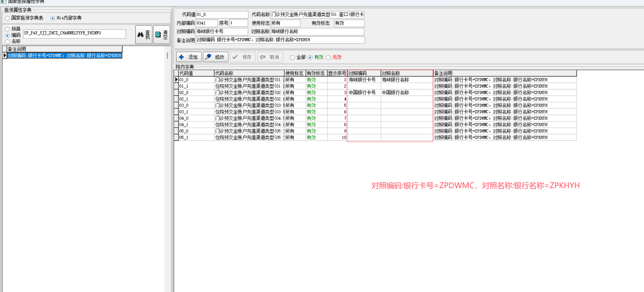
Task: Click the 使用标志 field showing 所有
Action: 285,23
